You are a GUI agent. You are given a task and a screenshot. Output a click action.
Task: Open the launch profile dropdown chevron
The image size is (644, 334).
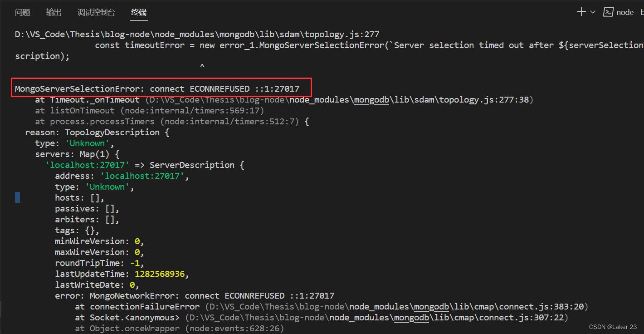click(592, 12)
